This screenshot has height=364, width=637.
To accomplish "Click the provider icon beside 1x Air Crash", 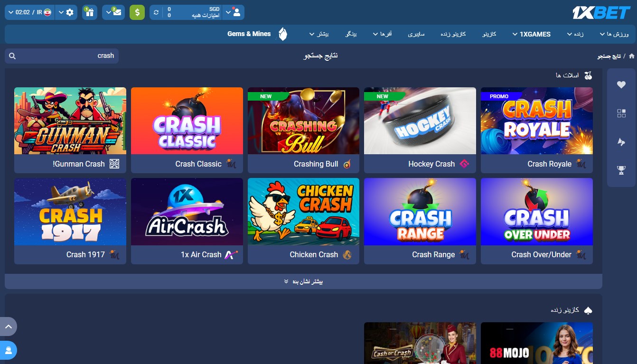I will (x=231, y=254).
